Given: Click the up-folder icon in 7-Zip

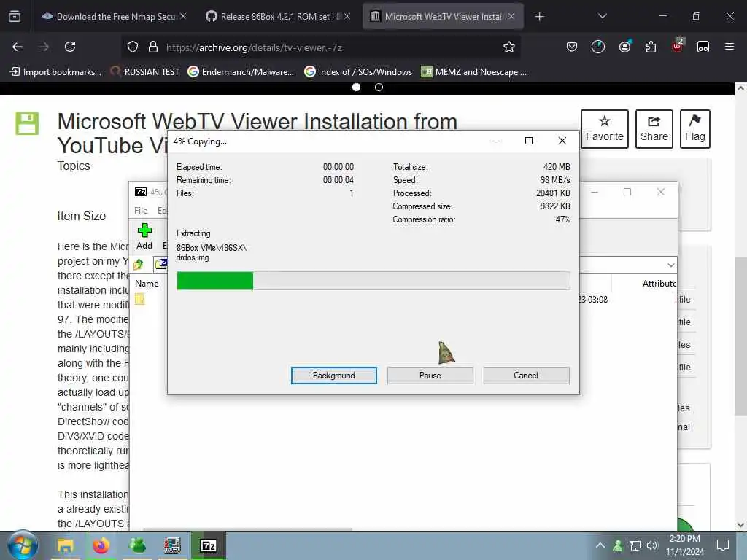Looking at the screenshot, I should coord(139,264).
